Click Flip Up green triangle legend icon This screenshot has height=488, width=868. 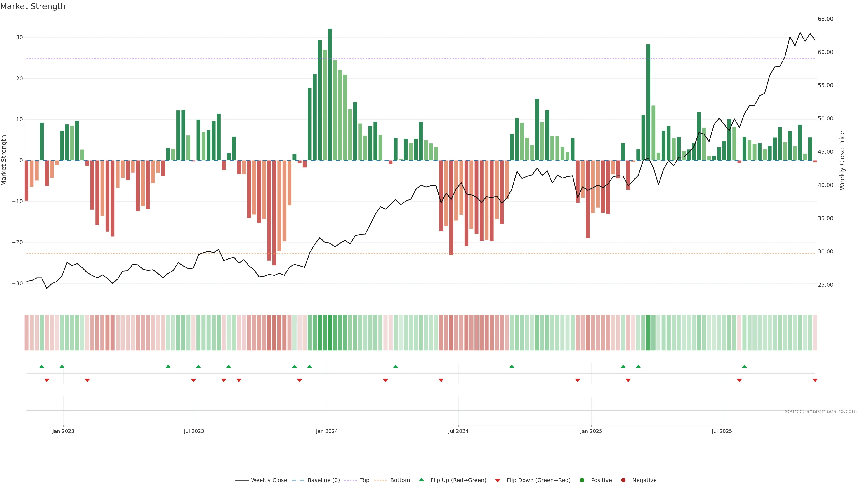click(x=421, y=480)
